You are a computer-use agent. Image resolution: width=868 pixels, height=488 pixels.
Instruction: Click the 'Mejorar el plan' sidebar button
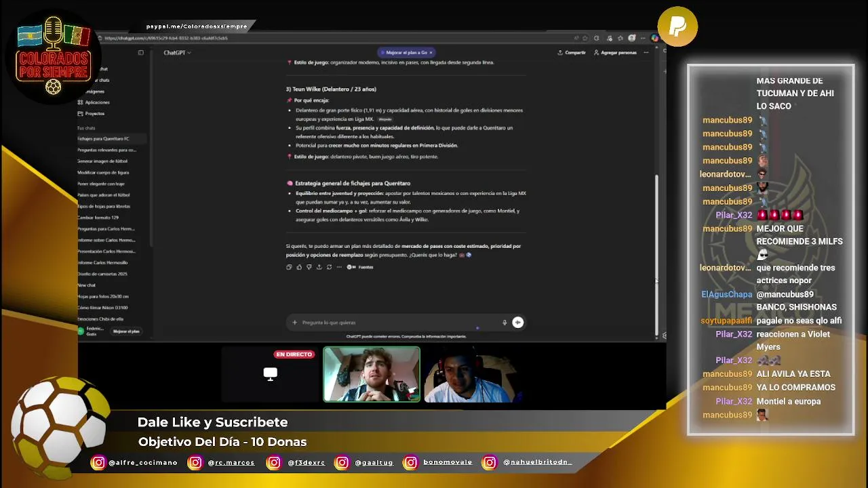click(126, 331)
